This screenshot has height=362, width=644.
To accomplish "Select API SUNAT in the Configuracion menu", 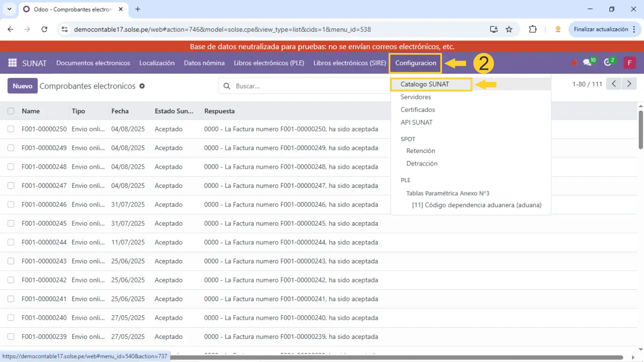I will (x=416, y=122).
